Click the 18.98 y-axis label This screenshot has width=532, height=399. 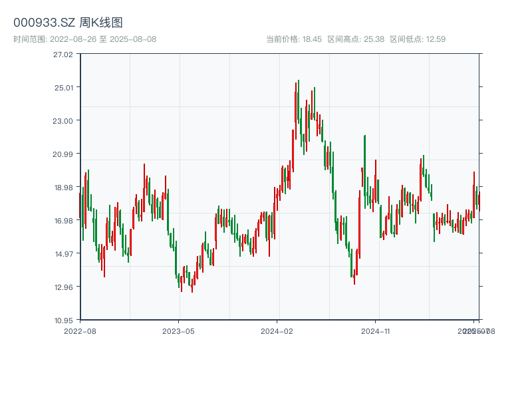[64, 188]
